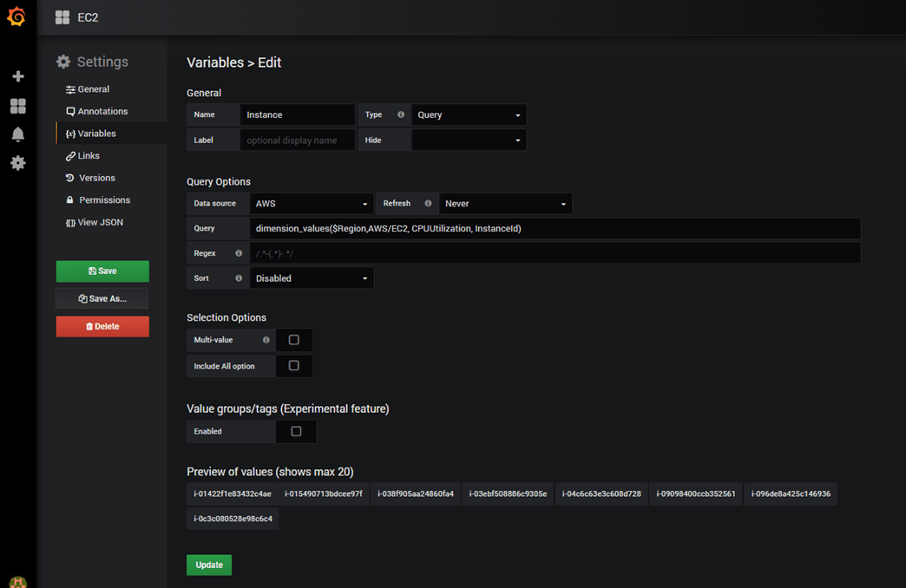
Task: Select Permissions in the Settings menu
Action: click(100, 199)
